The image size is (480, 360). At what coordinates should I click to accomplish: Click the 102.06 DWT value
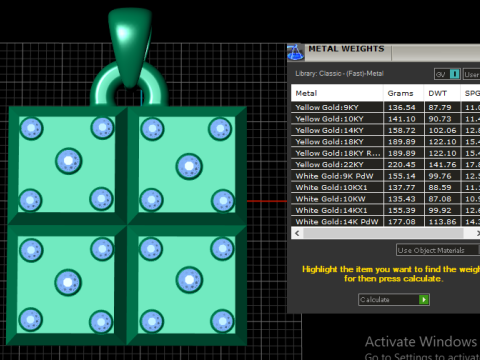(442, 130)
